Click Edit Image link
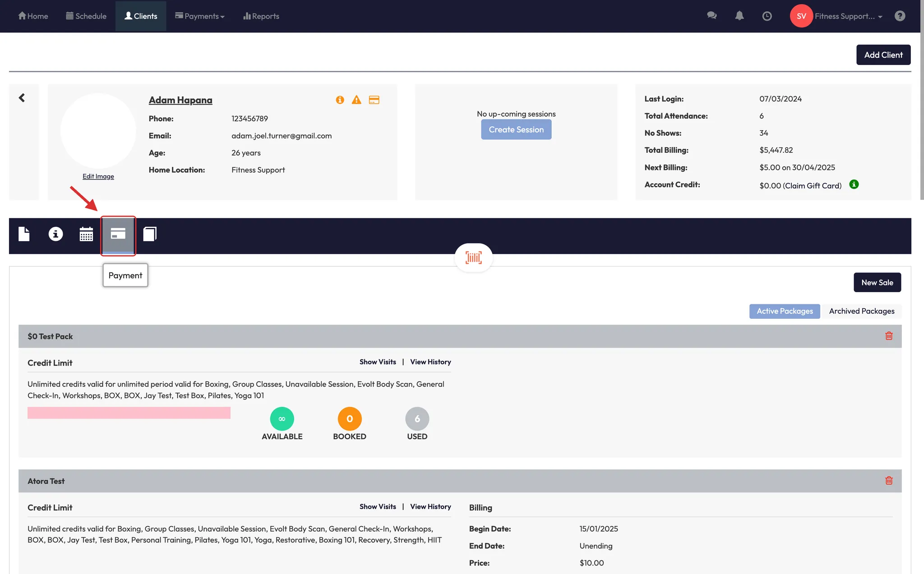This screenshot has height=574, width=924. point(98,176)
